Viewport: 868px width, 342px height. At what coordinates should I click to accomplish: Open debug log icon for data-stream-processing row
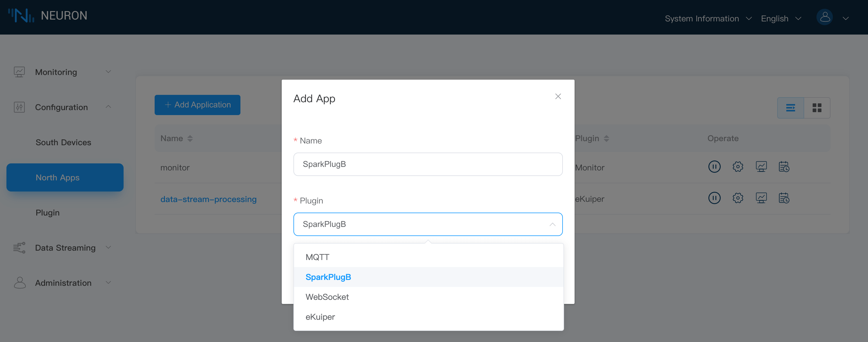784,198
